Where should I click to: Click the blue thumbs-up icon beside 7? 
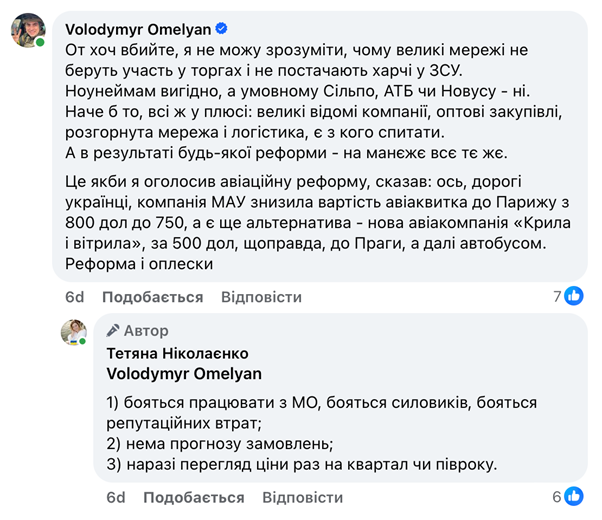point(575,295)
